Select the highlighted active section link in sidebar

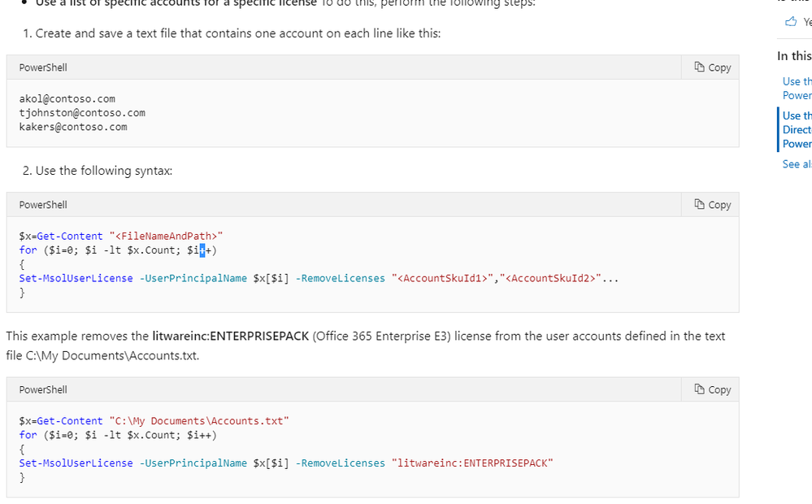coord(797,129)
